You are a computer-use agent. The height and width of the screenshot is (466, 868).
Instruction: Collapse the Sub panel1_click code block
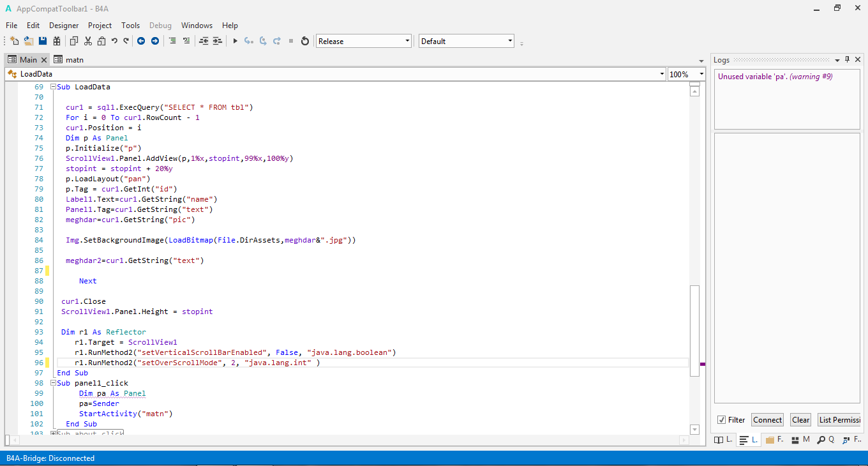click(53, 383)
